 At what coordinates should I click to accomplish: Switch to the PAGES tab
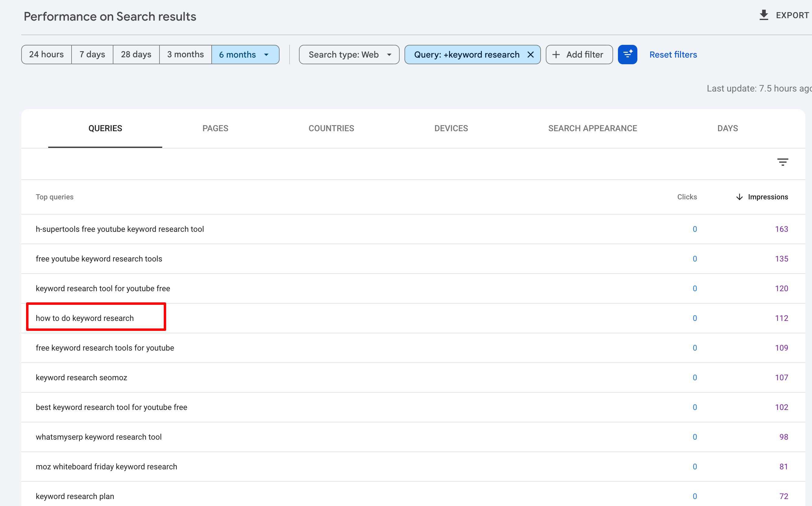pyautogui.click(x=215, y=128)
